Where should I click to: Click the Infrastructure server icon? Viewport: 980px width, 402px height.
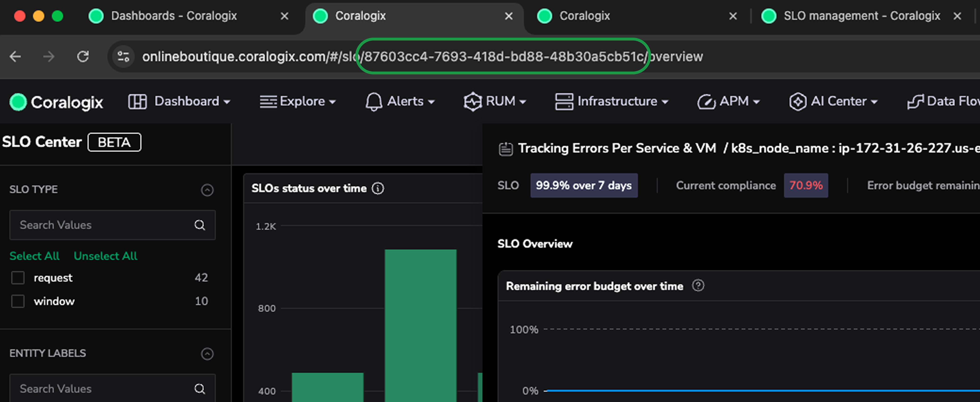(564, 102)
